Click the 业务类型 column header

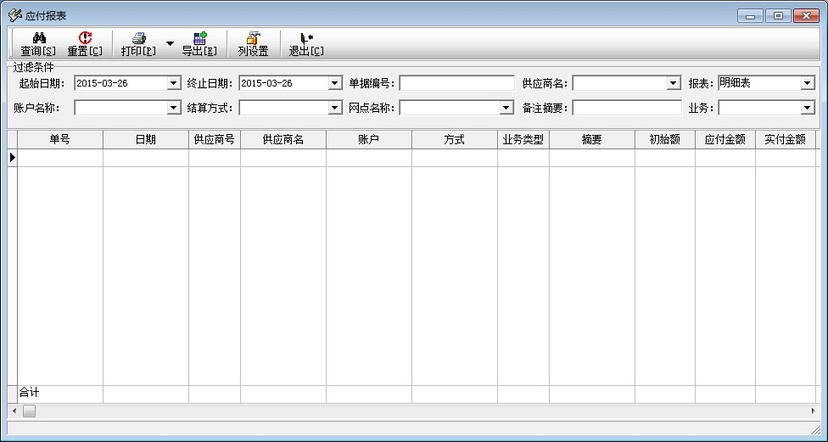click(x=523, y=140)
